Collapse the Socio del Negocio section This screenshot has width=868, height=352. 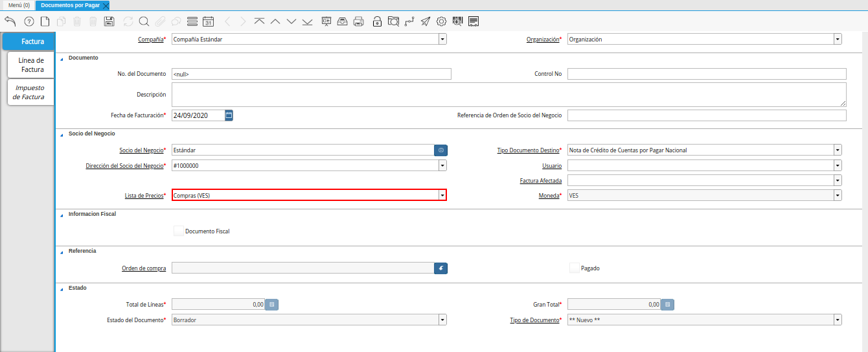(x=62, y=134)
